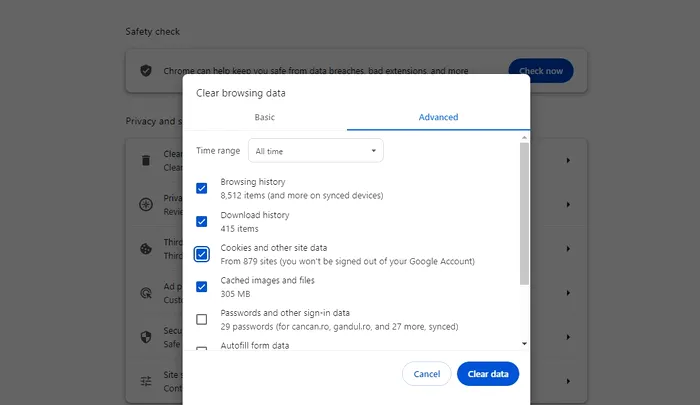
Task: Click the Site settings sliders icon
Action: tap(146, 381)
